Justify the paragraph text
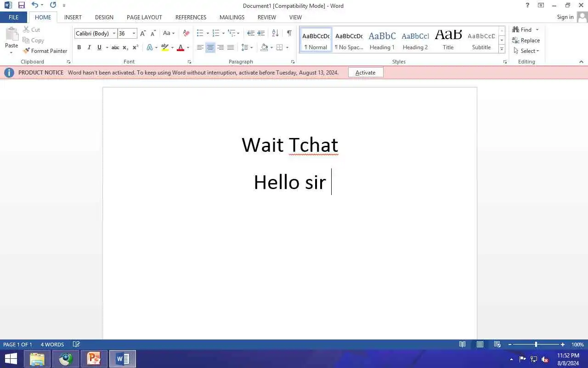 [x=231, y=47]
